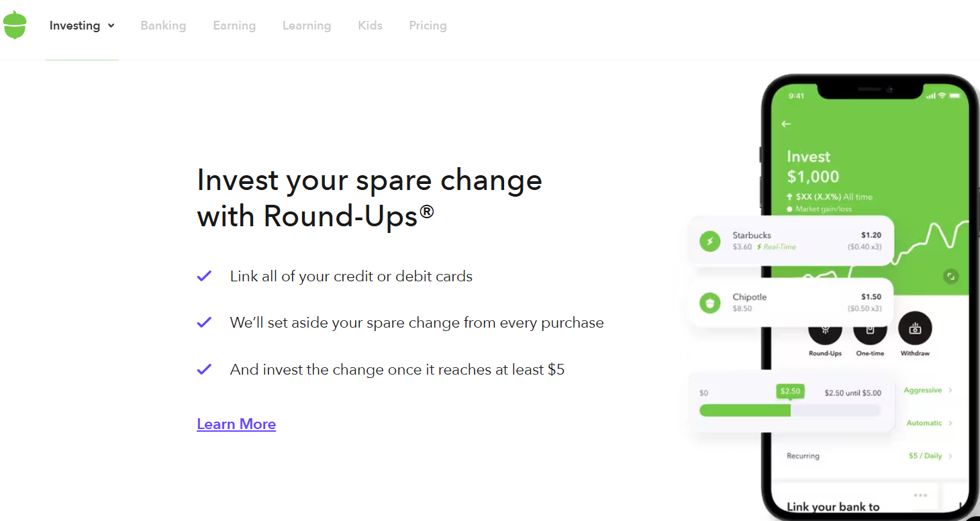Viewport: 980px width, 521px height.
Task: Click the checkmark beside Link all cards
Action: 204,276
